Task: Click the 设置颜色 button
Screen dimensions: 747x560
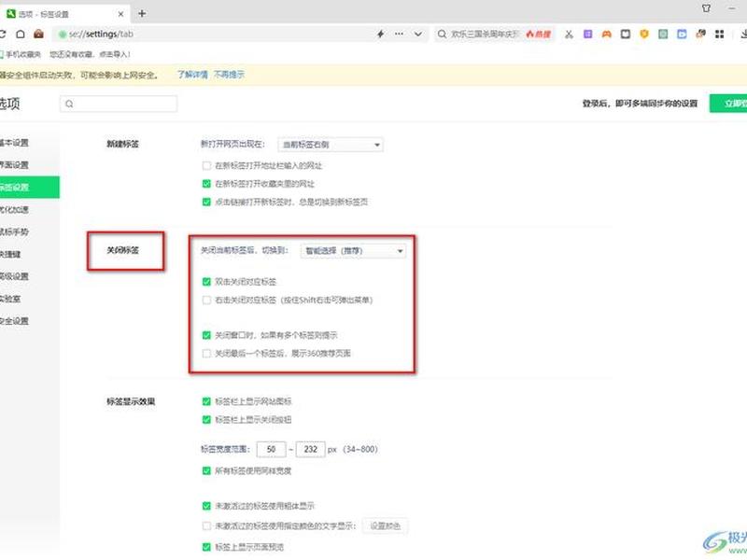Action: pos(385,525)
